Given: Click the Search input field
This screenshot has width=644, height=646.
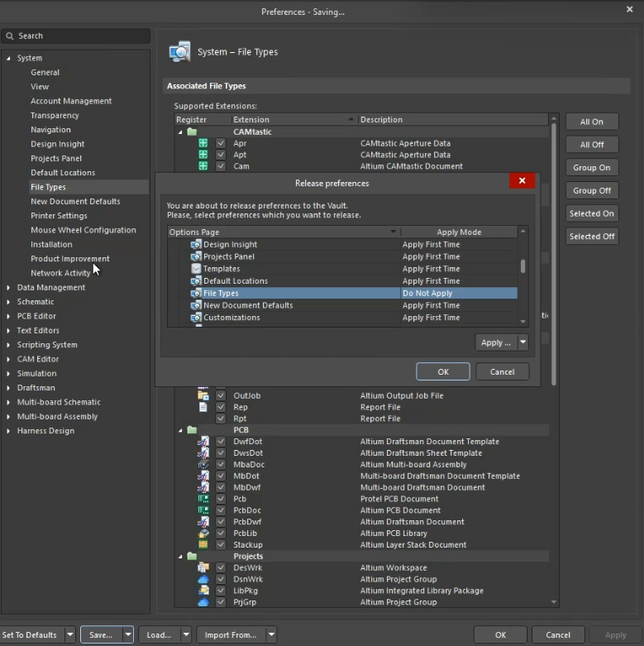Looking at the screenshot, I should coord(76,36).
